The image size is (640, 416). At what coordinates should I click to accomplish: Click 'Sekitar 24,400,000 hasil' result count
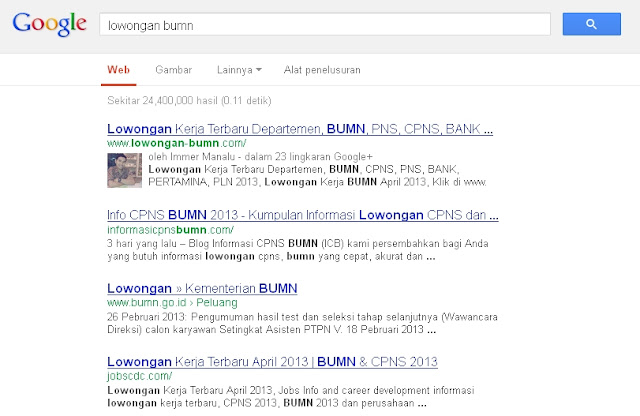(x=189, y=100)
